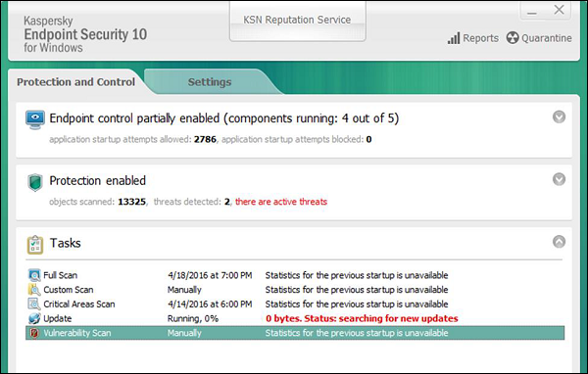The height and width of the screenshot is (374, 588).
Task: Click the threats detected count 2
Action: [x=227, y=202]
